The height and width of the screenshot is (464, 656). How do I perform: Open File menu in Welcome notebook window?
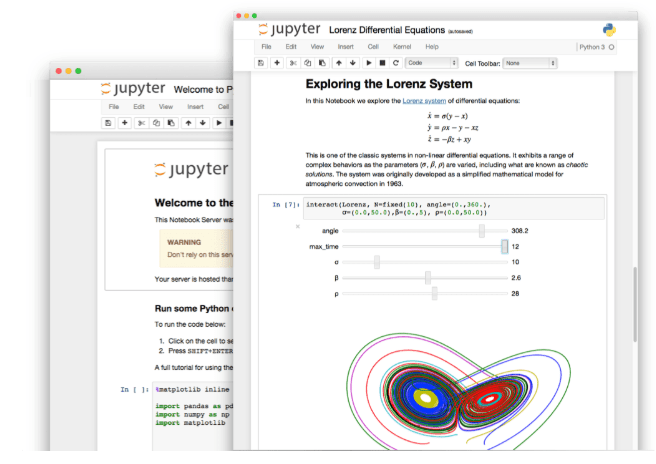[114, 107]
